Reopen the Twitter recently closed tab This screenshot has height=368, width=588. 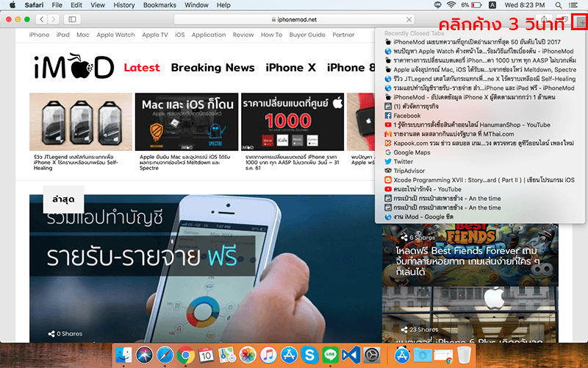[x=480, y=161]
